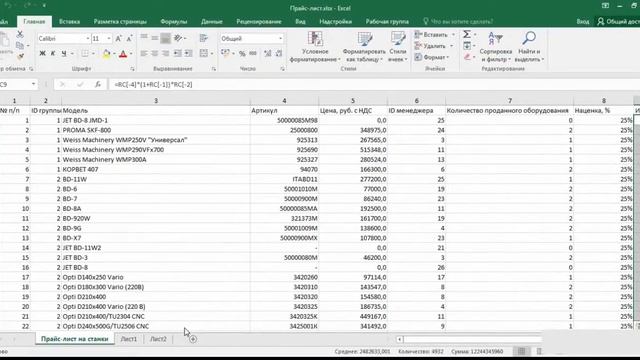
Task: Click the Удалить cells button
Action: click(x=434, y=46)
